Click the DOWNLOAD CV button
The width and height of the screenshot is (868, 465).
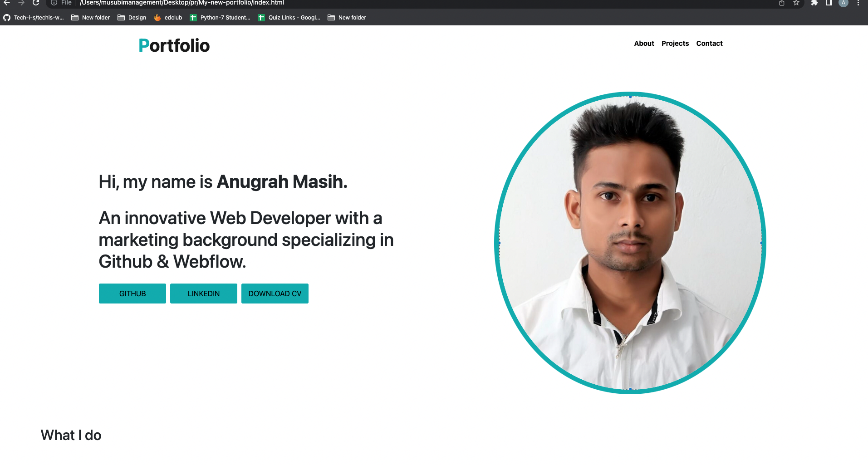pos(275,294)
